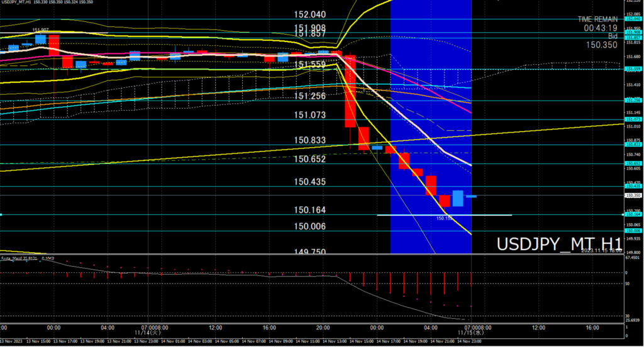Click the large 151.073 level label in chart
The height and width of the screenshot is (347, 644).
click(x=309, y=115)
